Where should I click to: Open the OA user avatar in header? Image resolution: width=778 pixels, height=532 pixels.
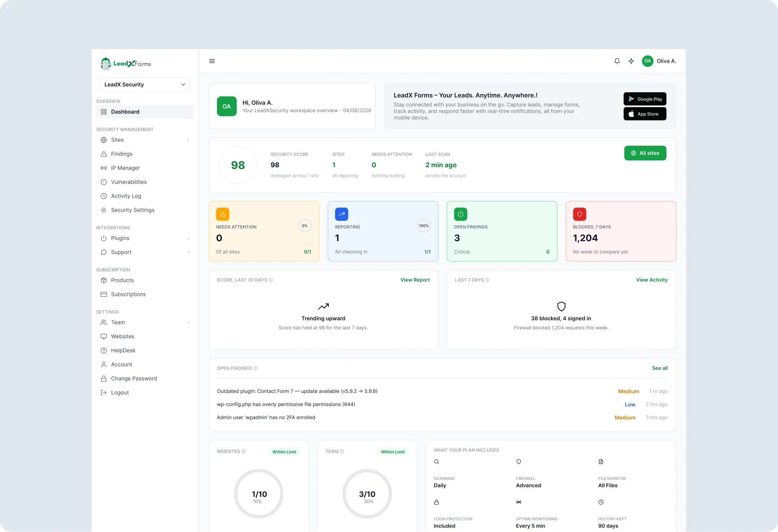647,61
